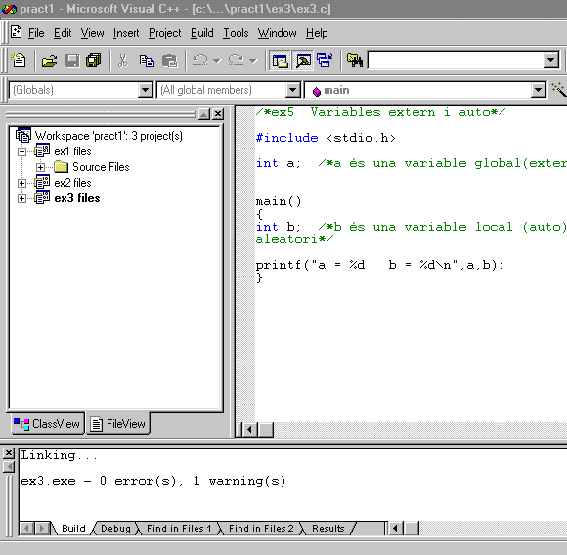Click the Save All icon
Viewport: 567px width, 555px height.
[94, 60]
